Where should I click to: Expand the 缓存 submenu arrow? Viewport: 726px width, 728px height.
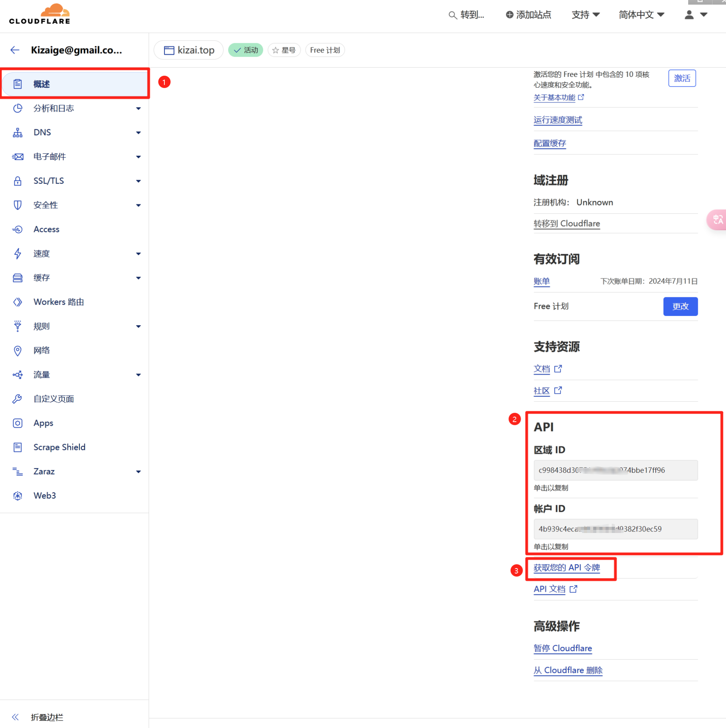point(138,278)
